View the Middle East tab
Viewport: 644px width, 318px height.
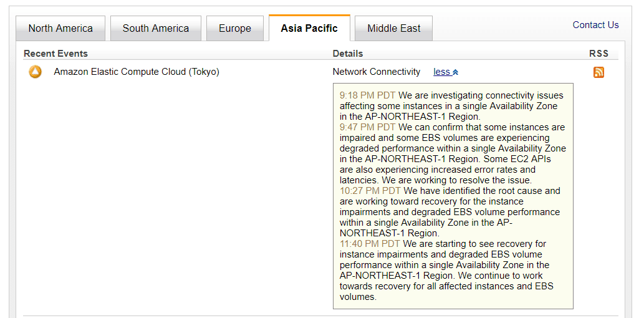click(x=393, y=29)
